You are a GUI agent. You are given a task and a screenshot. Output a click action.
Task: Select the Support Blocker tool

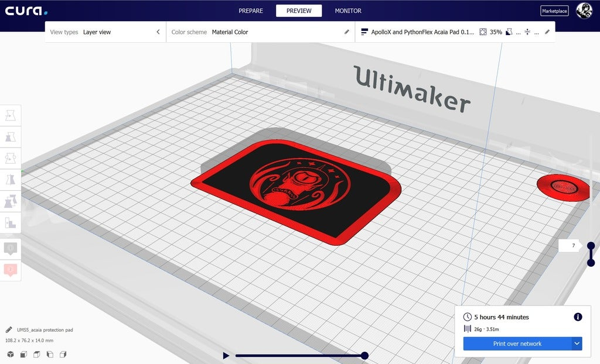click(x=11, y=222)
